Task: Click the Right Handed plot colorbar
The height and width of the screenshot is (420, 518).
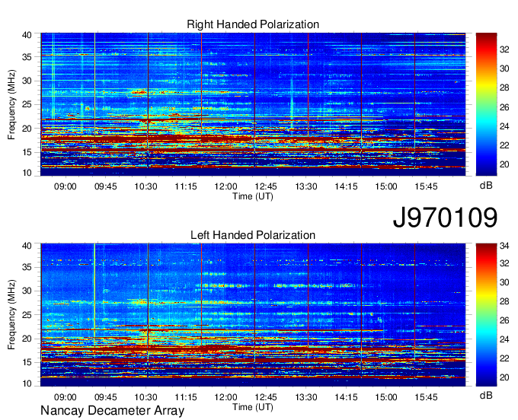Action: click(486, 104)
